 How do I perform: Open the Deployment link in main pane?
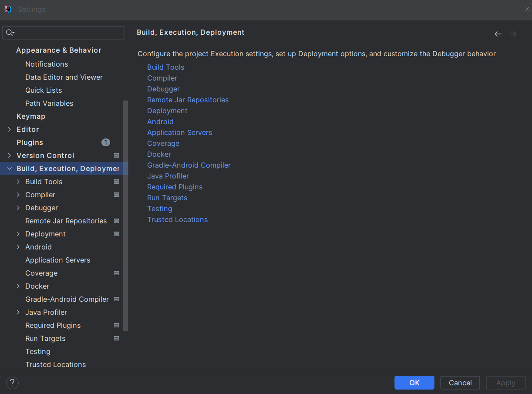[x=167, y=111]
